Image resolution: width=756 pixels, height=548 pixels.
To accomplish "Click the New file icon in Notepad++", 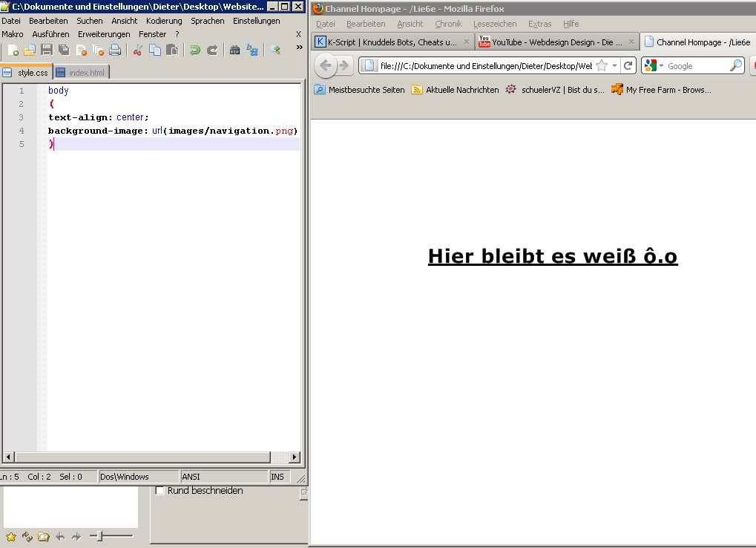I will pos(13,50).
